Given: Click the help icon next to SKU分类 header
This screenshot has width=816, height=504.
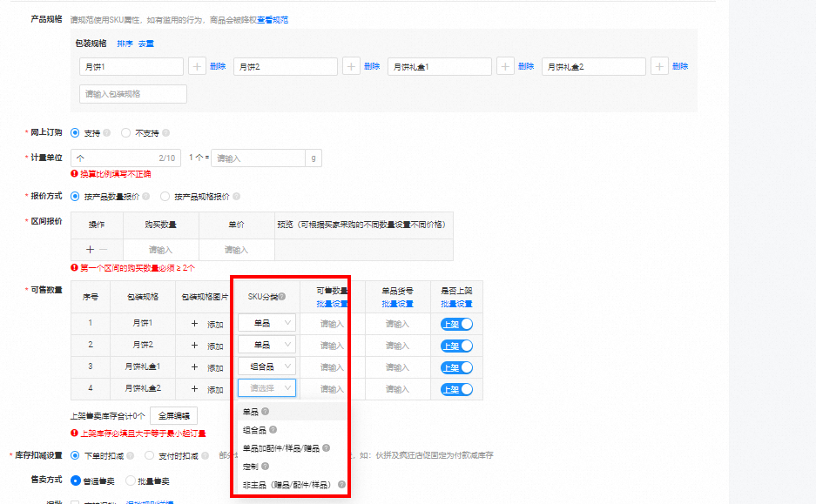Looking at the screenshot, I should 282,297.
